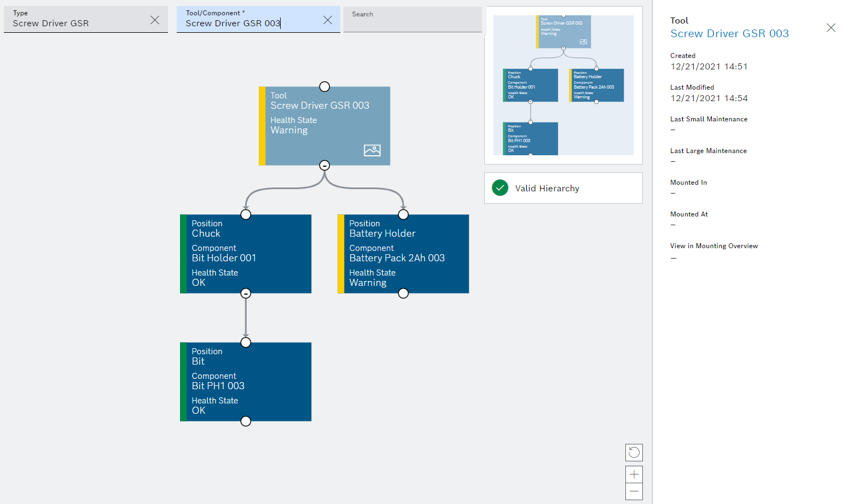Image resolution: width=865 pixels, height=504 pixels.
Task: Zoom in the hierarchy with plus button
Action: (634, 474)
